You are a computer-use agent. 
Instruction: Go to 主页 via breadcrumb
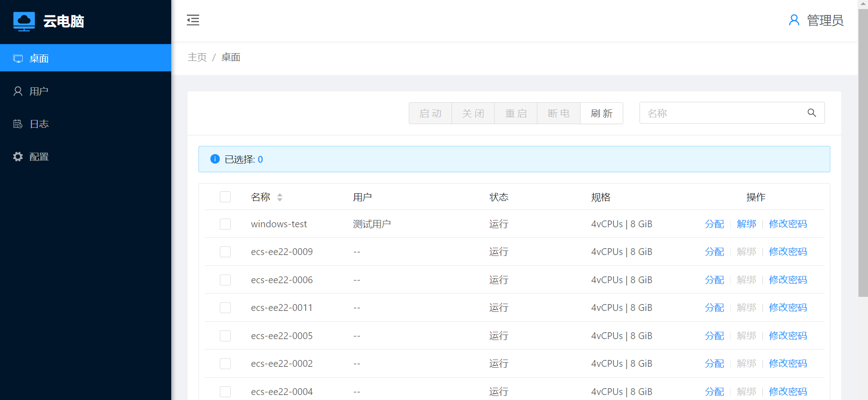tap(197, 57)
